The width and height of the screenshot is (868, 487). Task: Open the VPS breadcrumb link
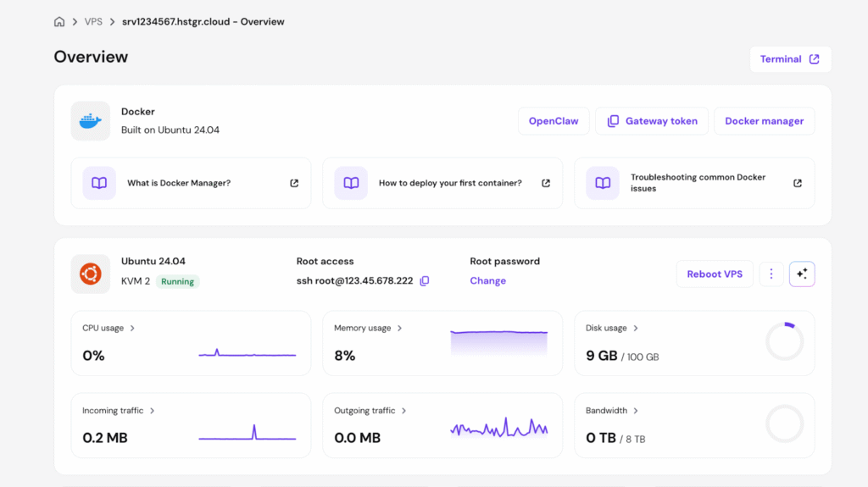tap(93, 21)
